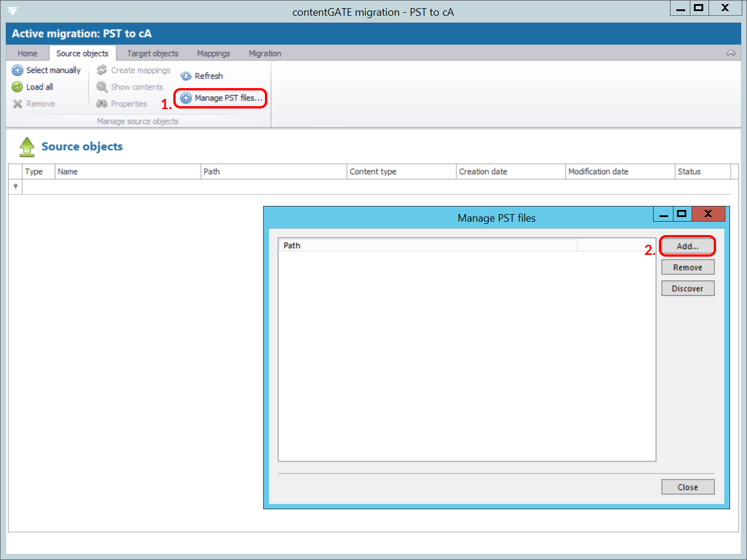Open the Mappings tab

point(214,54)
